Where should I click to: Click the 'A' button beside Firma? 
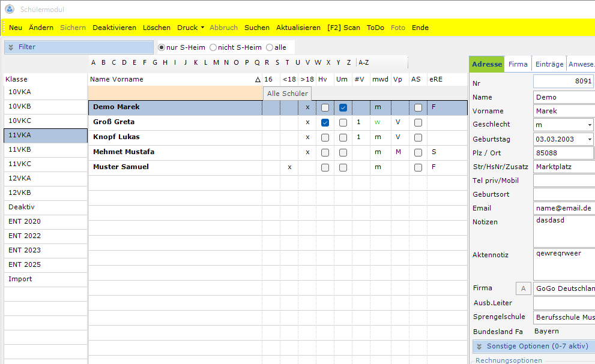point(523,288)
